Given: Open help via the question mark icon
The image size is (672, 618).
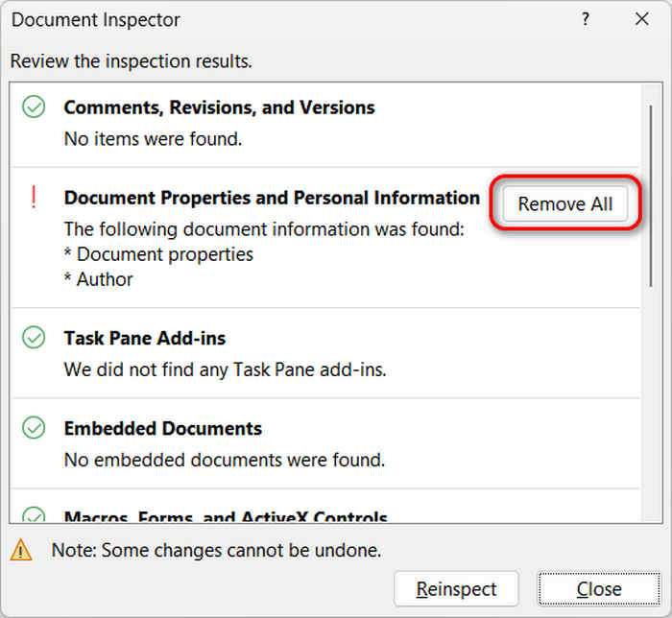Looking at the screenshot, I should 586,19.
